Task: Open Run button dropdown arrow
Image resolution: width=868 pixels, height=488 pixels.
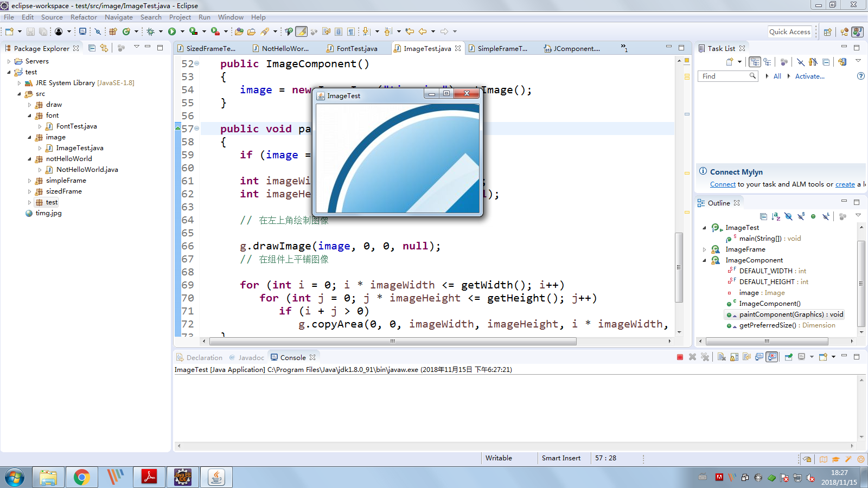Action: click(x=182, y=31)
